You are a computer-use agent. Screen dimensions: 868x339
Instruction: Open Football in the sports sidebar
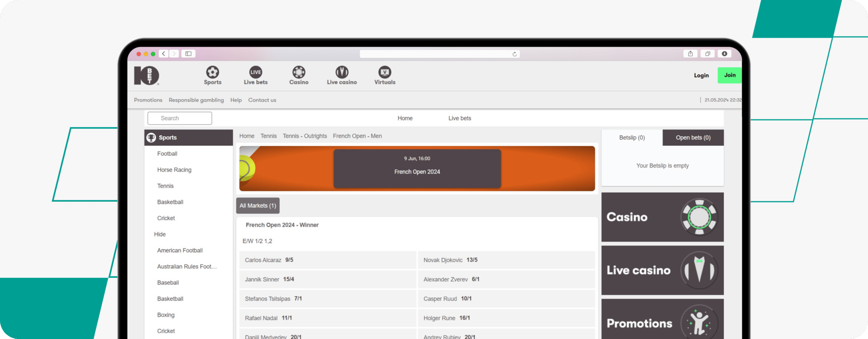(167, 154)
